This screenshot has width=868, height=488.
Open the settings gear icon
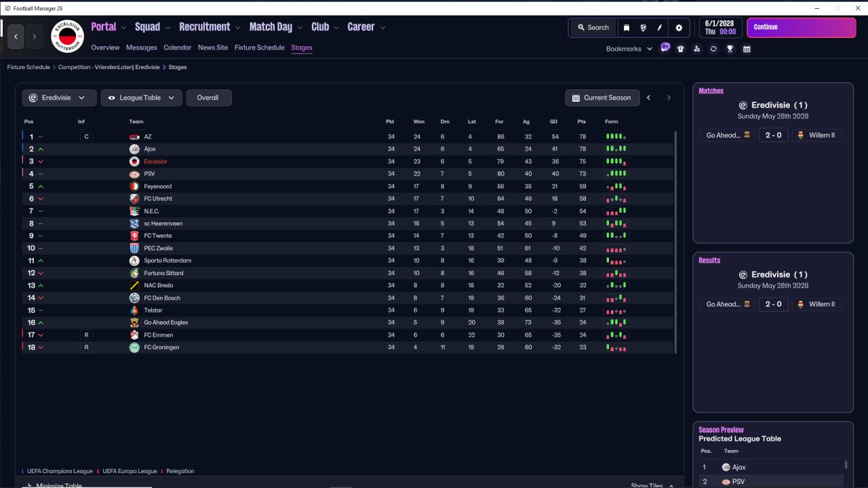(x=679, y=28)
